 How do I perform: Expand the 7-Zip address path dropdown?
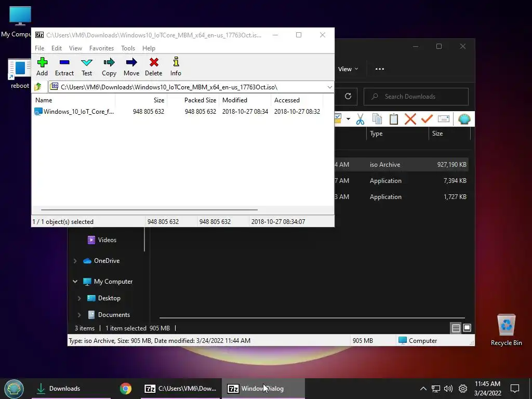[x=329, y=87]
